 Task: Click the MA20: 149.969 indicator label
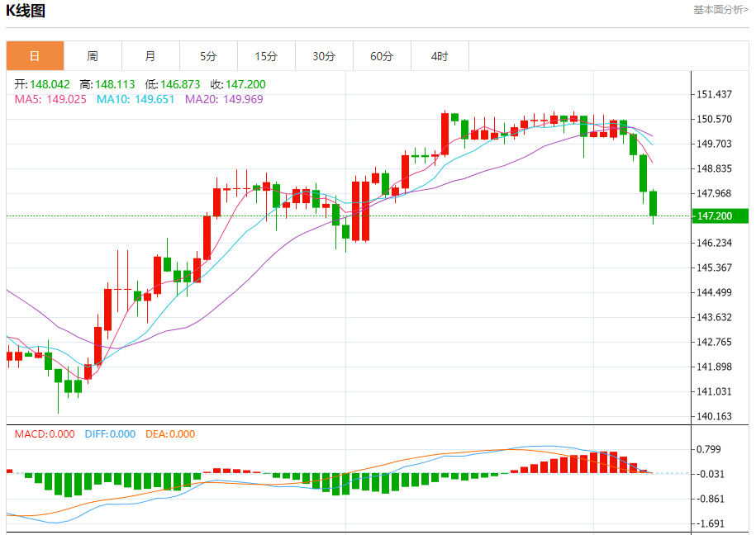pos(224,99)
